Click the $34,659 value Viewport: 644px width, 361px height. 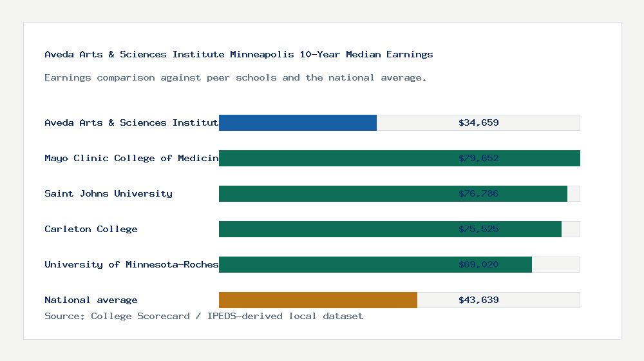[478, 122]
